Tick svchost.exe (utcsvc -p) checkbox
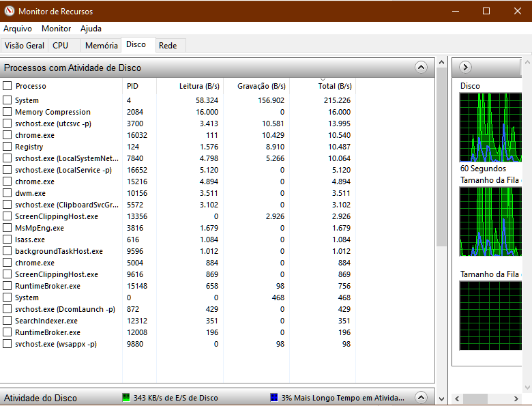The height and width of the screenshot is (406, 532). [7, 124]
